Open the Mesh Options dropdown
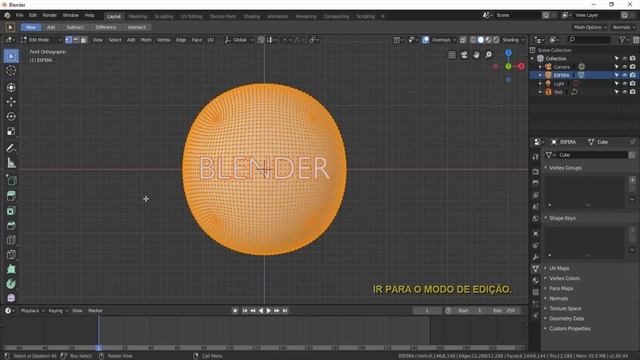The width and height of the screenshot is (640, 360). click(x=590, y=27)
